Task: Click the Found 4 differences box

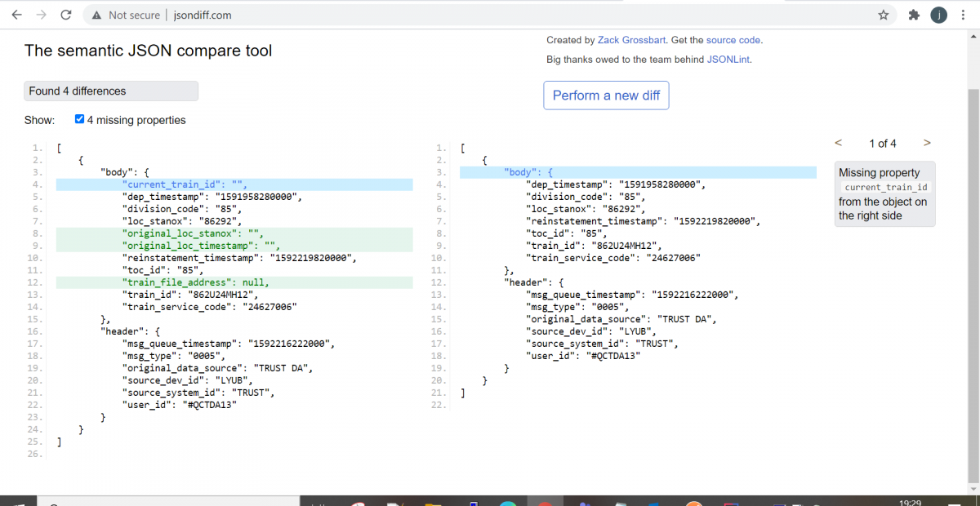Action: (x=110, y=91)
